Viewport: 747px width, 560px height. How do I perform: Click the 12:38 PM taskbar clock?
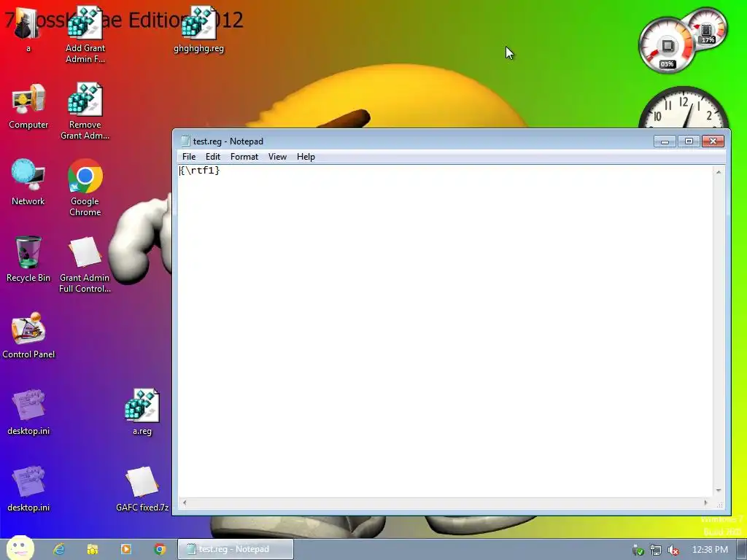click(710, 550)
